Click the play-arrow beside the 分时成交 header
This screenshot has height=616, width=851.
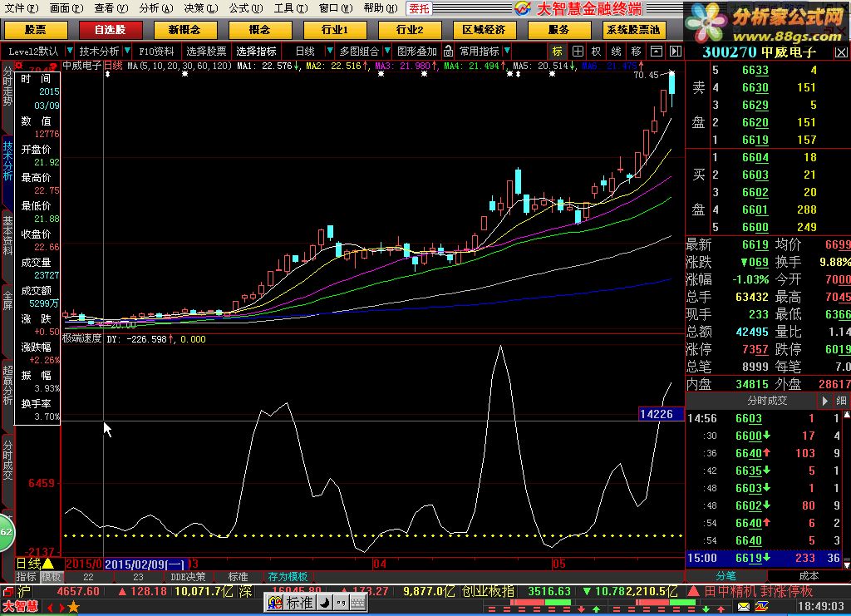pyautogui.click(x=824, y=401)
